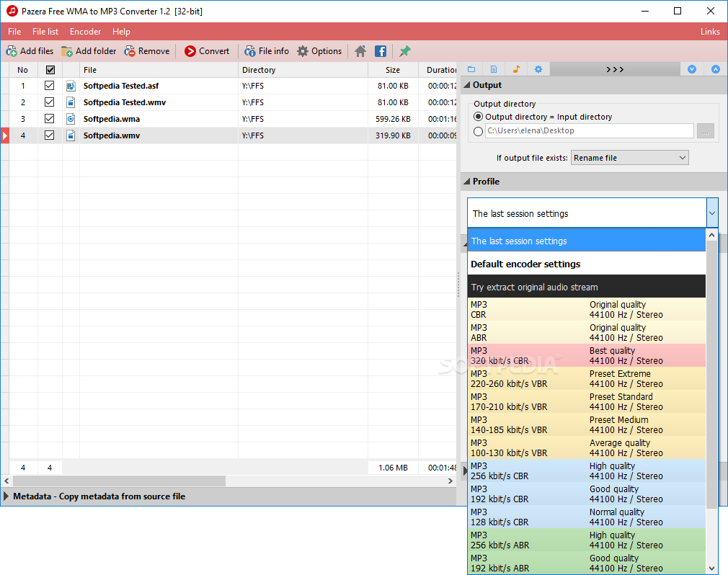Viewport: 728px width, 575px height.
Task: Open the Profile combo box arrow
Action: tap(712, 213)
